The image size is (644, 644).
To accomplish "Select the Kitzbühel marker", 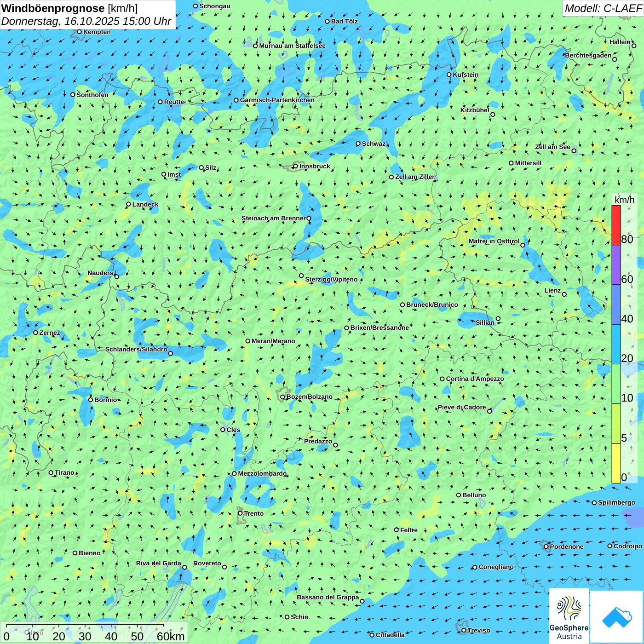I will 493,115.
